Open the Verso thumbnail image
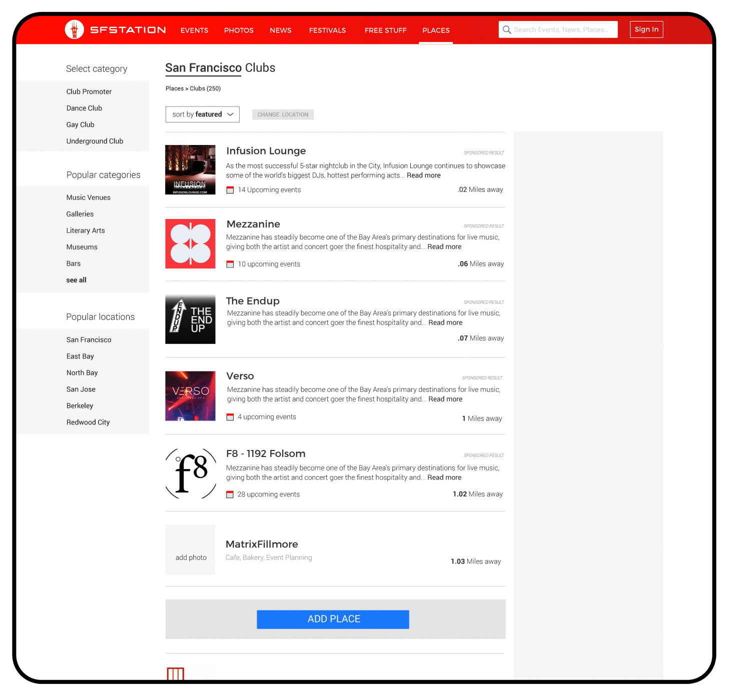This screenshot has width=729, height=700. (x=190, y=396)
